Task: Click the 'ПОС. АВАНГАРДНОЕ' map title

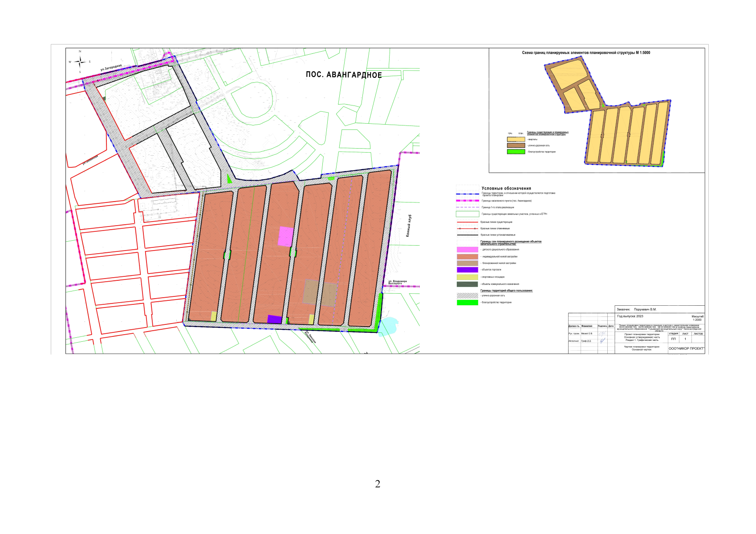Action: (x=344, y=75)
